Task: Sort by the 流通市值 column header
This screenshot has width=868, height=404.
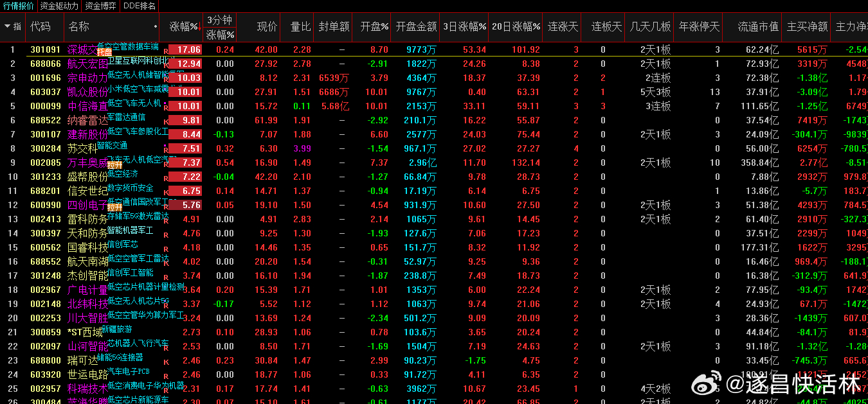Action: pyautogui.click(x=758, y=26)
